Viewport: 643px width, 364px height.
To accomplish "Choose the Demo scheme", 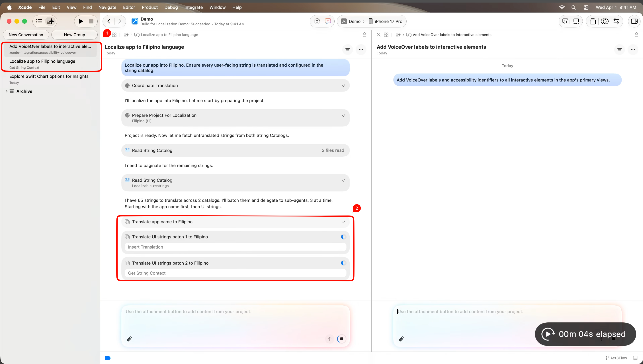I will 351,21.
